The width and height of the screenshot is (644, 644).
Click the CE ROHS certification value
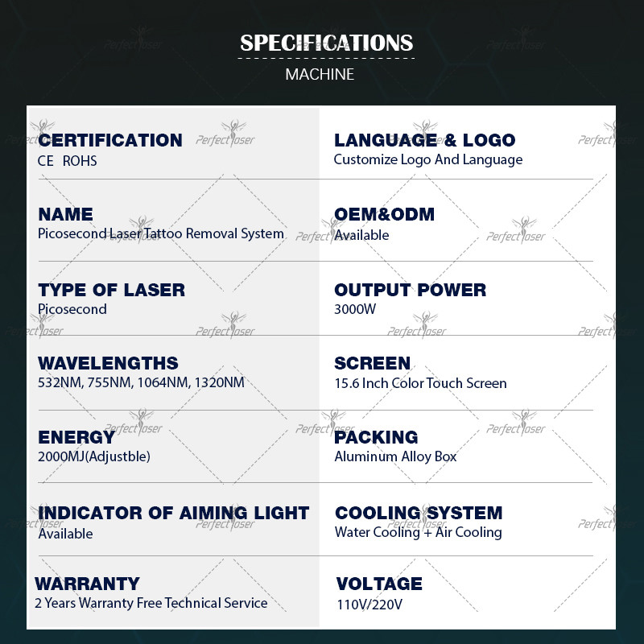click(68, 161)
